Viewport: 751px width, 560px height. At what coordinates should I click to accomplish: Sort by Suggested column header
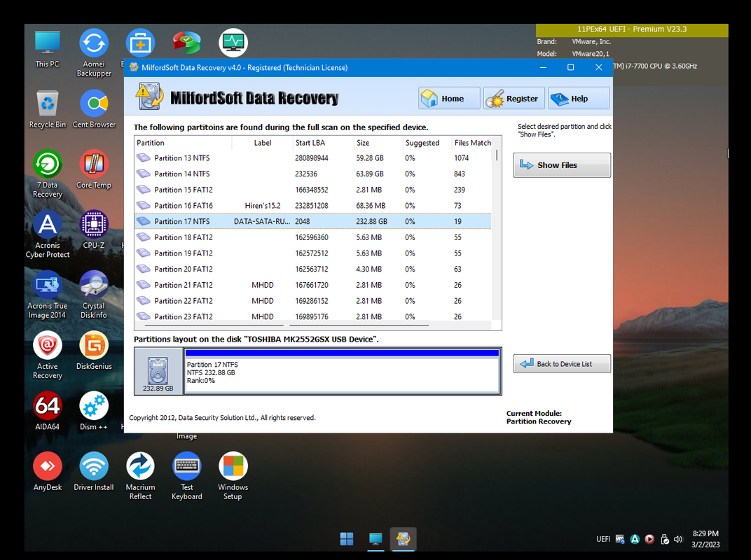point(427,143)
